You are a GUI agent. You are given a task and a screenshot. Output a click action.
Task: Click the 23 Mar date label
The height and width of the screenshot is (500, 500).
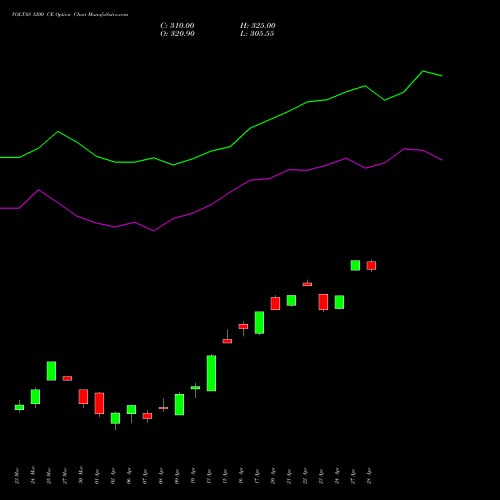click(17, 476)
